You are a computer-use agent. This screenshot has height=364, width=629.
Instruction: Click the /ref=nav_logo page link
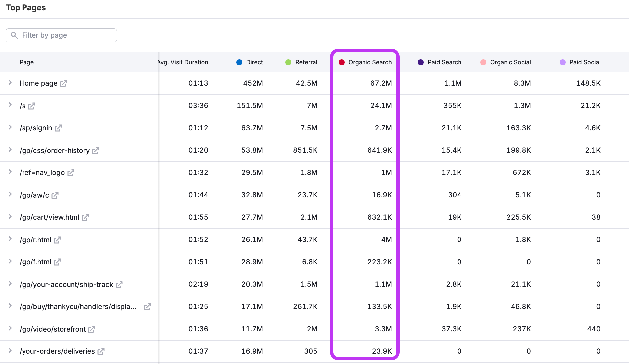point(42,172)
